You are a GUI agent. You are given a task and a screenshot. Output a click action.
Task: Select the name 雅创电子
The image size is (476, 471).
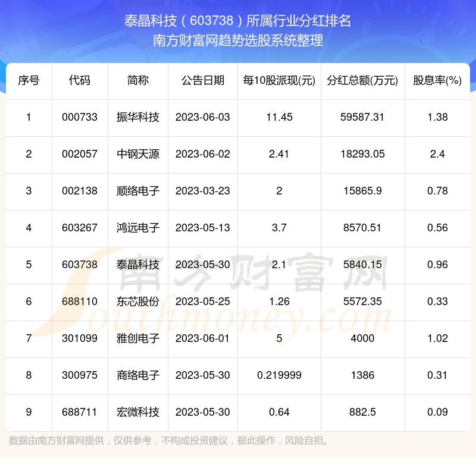tap(138, 338)
